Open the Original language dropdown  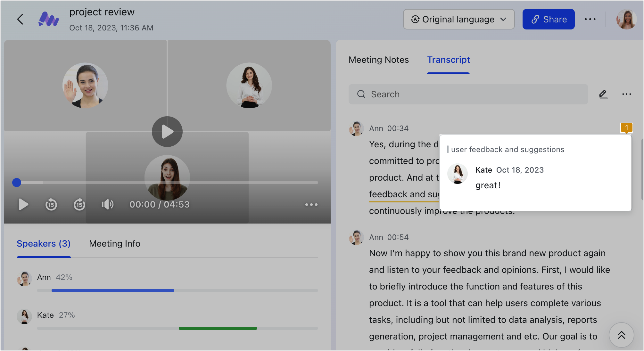click(459, 19)
